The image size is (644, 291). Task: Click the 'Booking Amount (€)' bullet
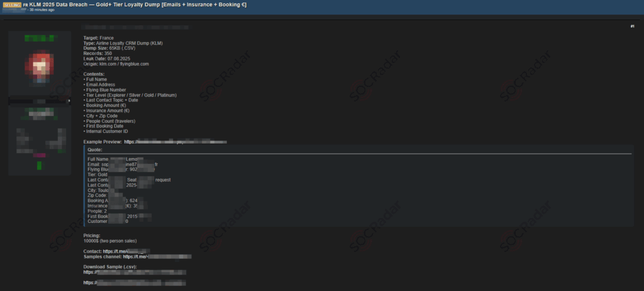click(105, 105)
